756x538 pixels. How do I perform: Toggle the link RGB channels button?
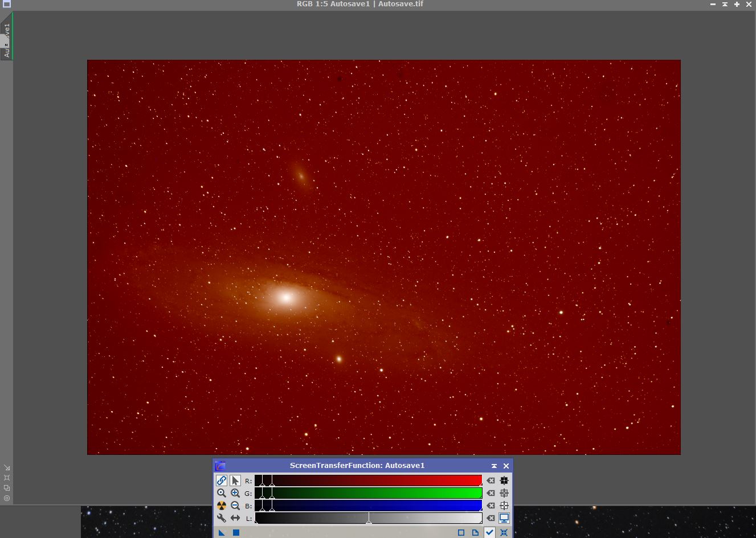(x=222, y=480)
